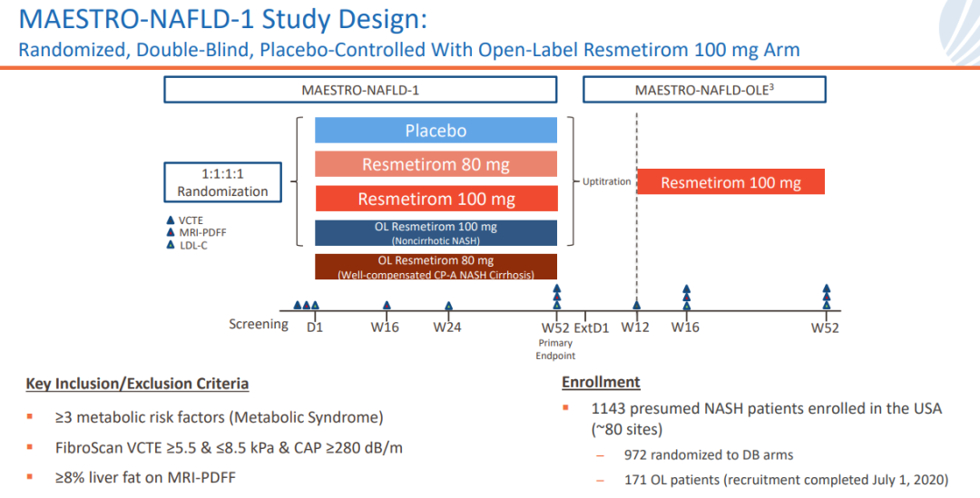Viewport: 980px width, 498px height.
Task: Click the ExtD1 label on the timeline
Action: (592, 327)
